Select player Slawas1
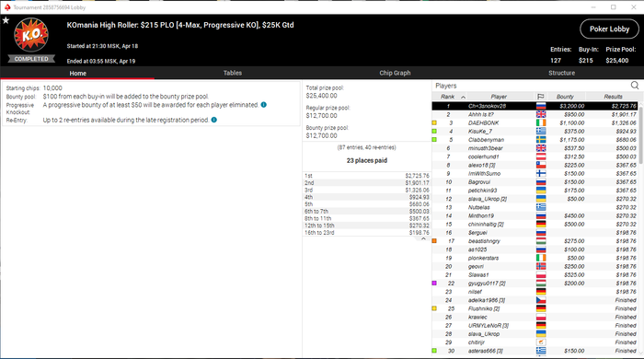Viewport: 644px width, 359px height. pos(478,275)
